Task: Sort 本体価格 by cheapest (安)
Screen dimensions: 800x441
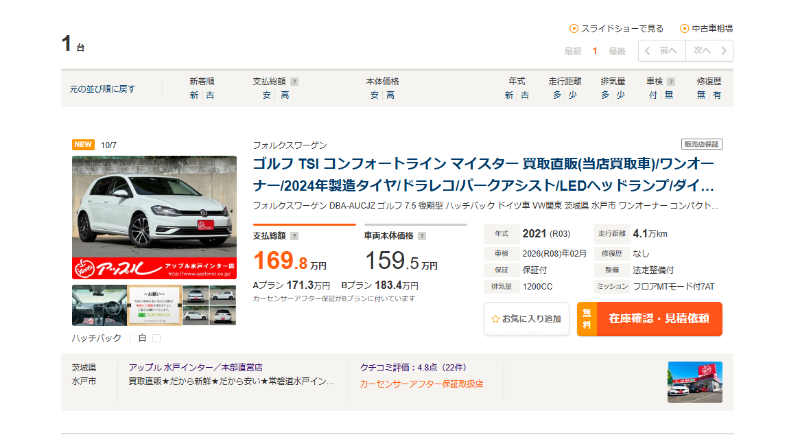Action: 375,95
